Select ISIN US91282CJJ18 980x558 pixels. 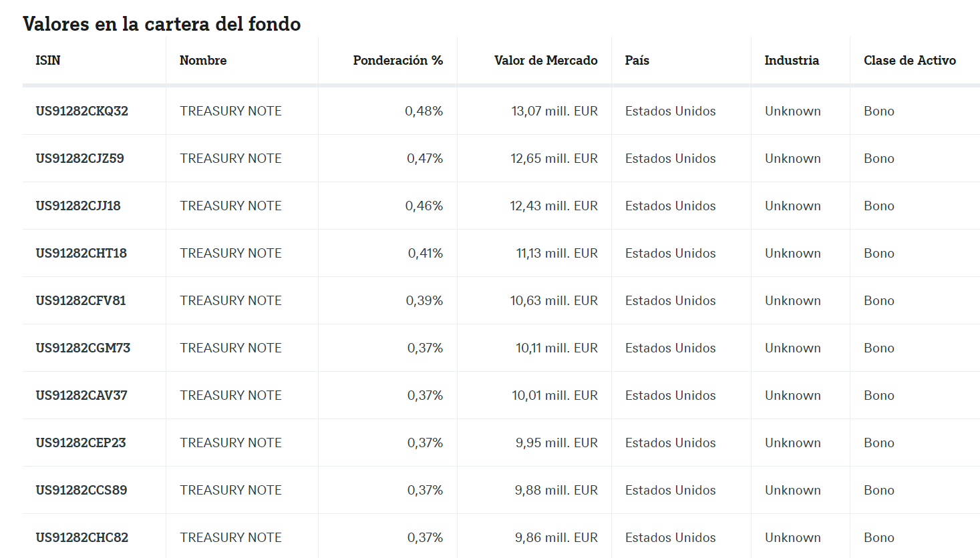click(78, 206)
